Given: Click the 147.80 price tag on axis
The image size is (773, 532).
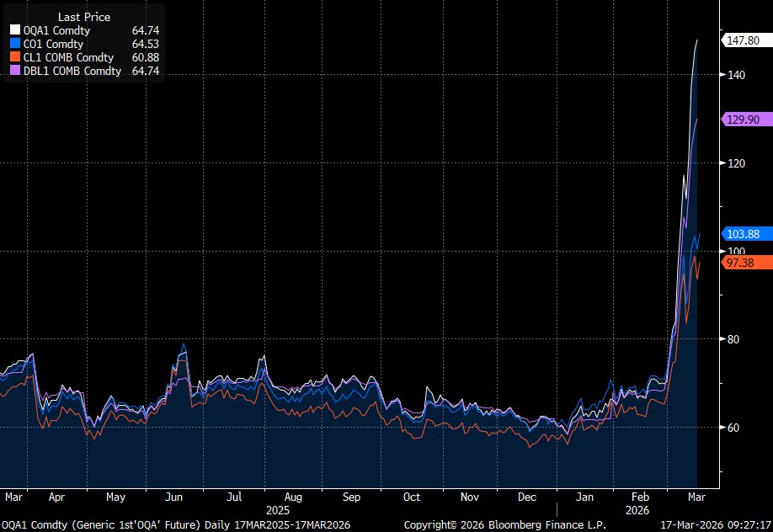Looking at the screenshot, I should (744, 40).
